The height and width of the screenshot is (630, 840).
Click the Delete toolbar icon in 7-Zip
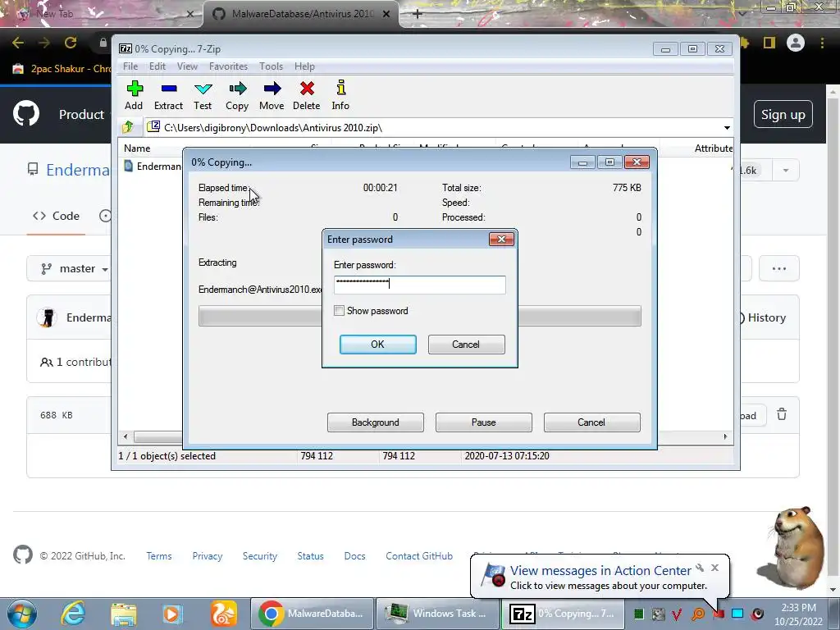(x=307, y=95)
